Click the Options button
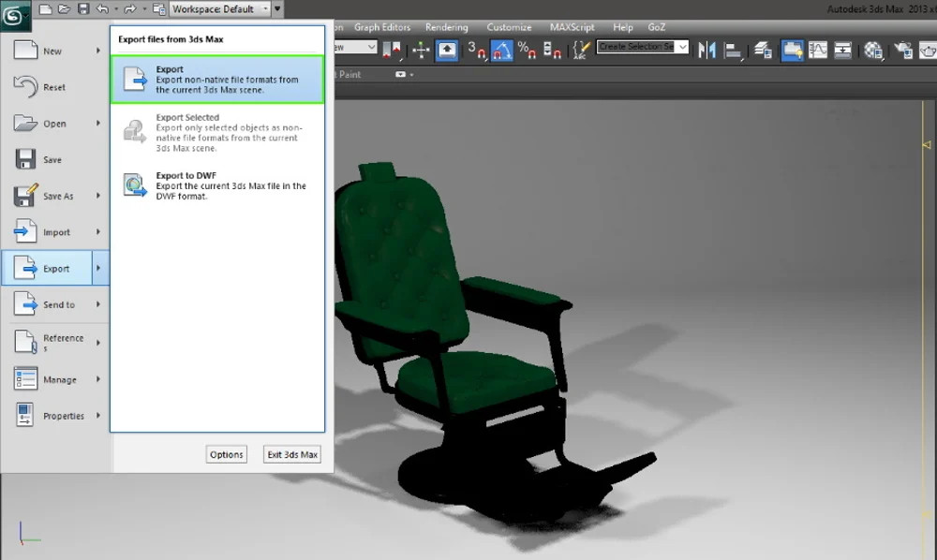 (226, 454)
